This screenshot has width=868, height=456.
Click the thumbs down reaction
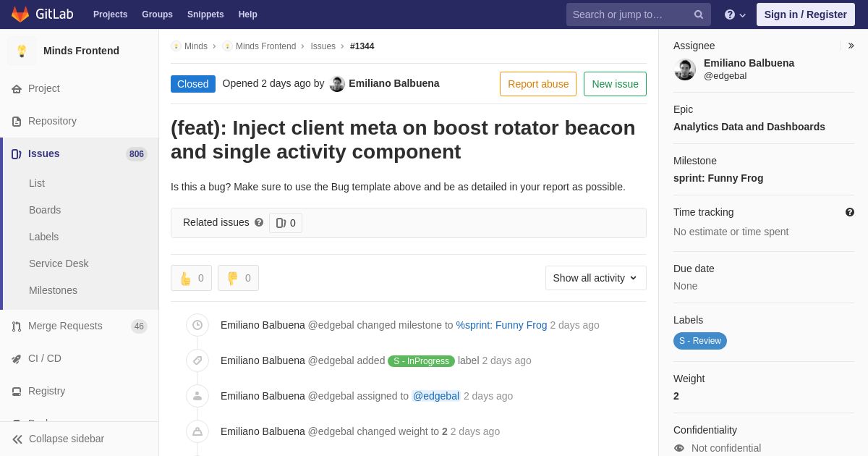(238, 278)
